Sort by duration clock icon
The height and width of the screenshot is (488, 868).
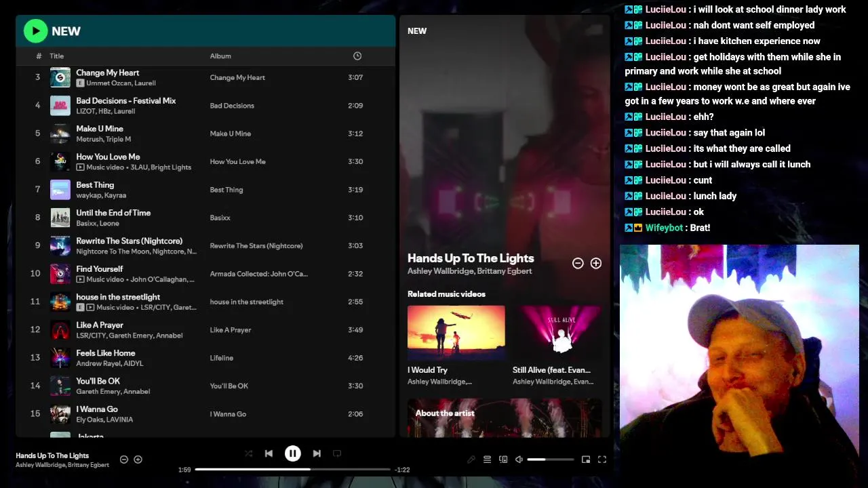tap(357, 56)
